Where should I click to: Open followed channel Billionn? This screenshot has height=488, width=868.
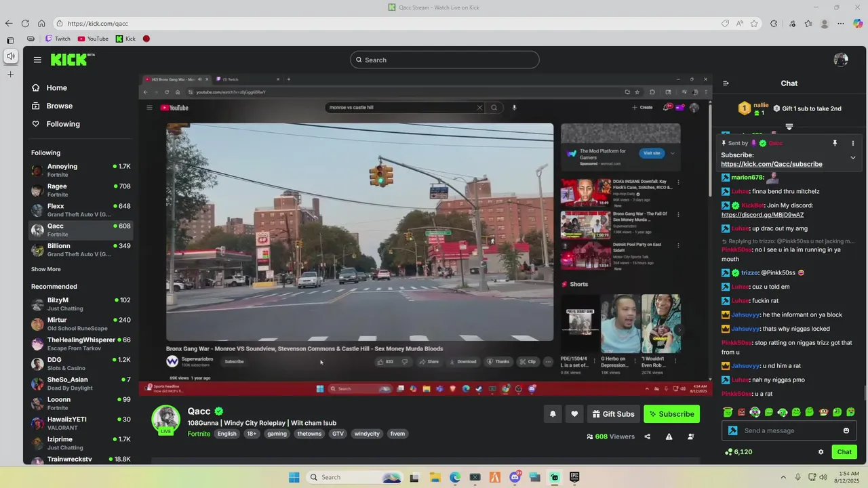click(x=81, y=249)
